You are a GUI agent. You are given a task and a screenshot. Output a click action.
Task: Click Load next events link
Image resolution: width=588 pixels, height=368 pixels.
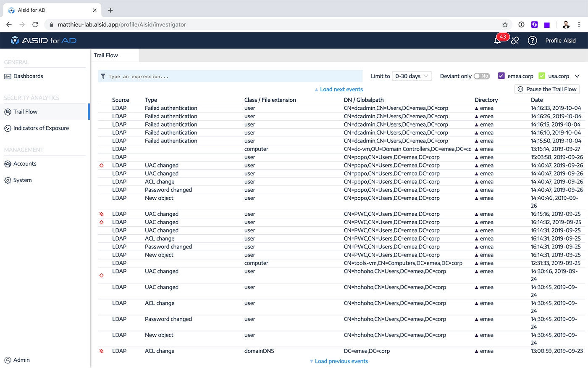339,90
